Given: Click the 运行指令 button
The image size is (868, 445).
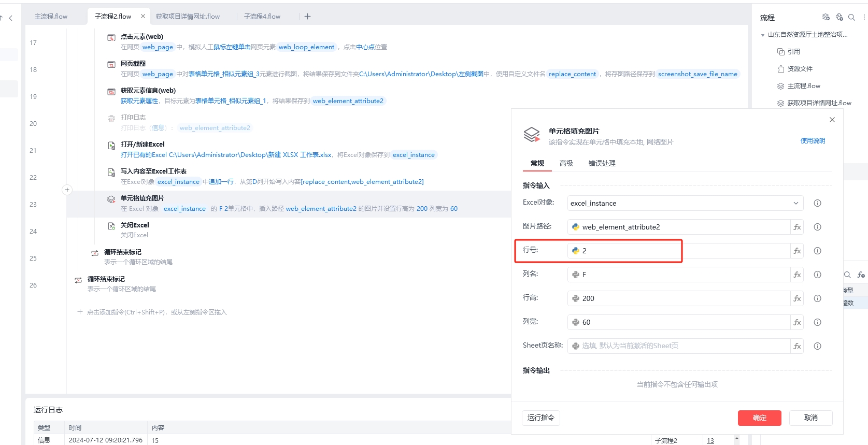Looking at the screenshot, I should 540,418.
